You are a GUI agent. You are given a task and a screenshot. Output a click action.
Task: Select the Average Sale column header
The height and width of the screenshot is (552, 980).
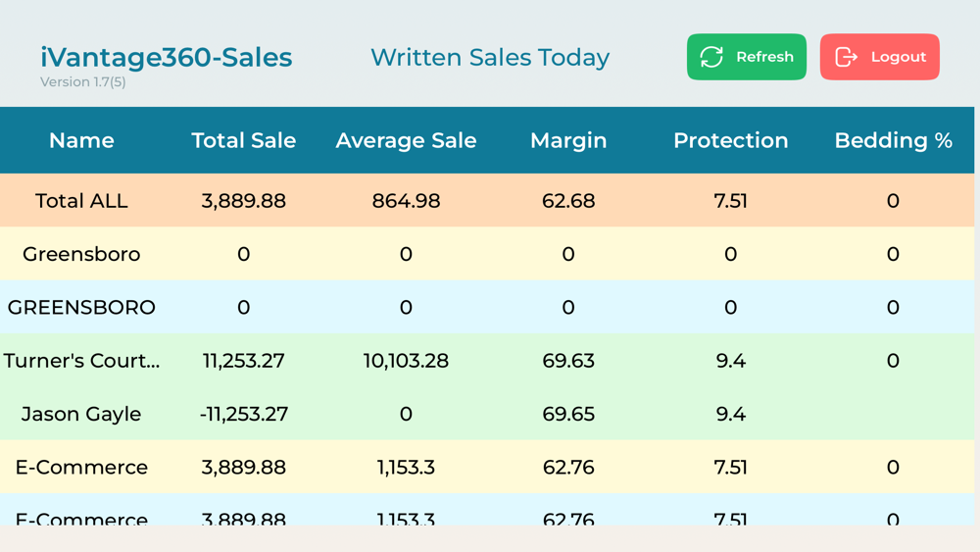[406, 140]
